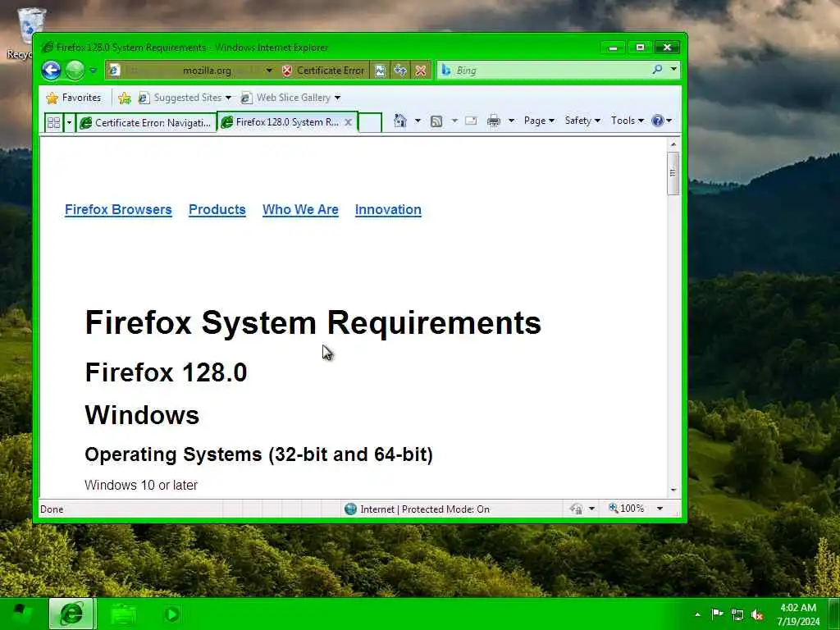Viewport: 840px width, 630px height.
Task: Click the Print icon
Action: click(493, 121)
